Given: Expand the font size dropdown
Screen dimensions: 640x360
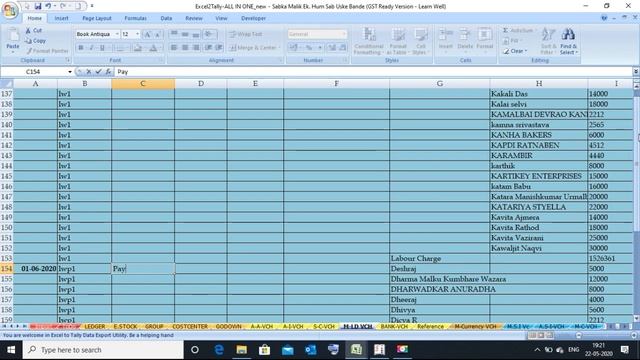Looking at the screenshot, I should [x=138, y=34].
